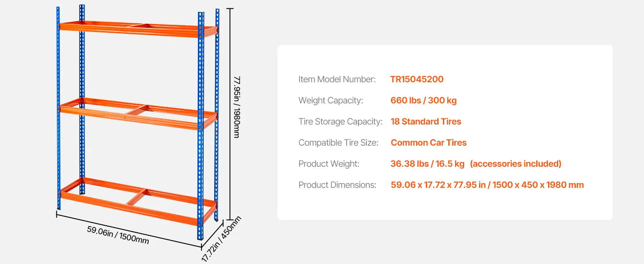Image resolution: width=644 pixels, height=264 pixels.
Task: Select the "Weight Capacity:" label text
Action: (x=330, y=100)
